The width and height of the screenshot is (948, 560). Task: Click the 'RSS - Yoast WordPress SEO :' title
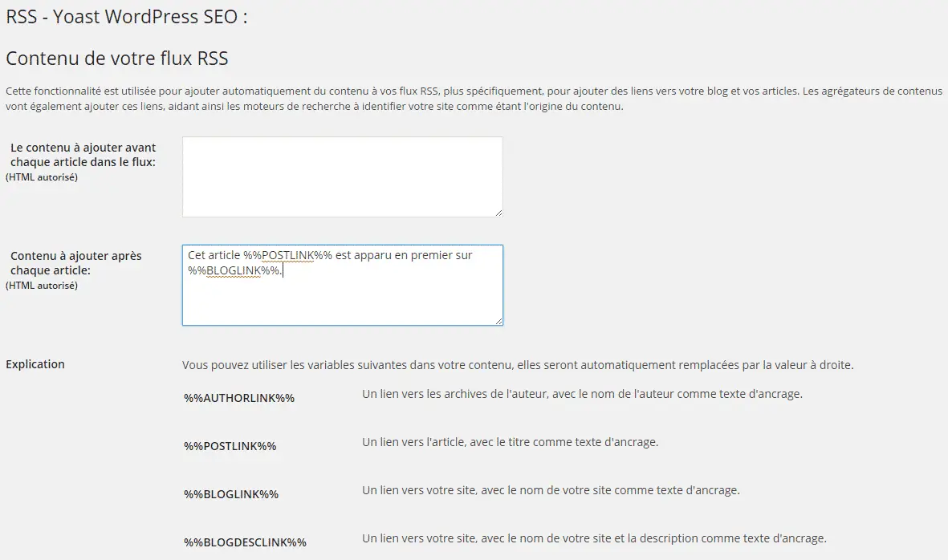[x=127, y=17]
